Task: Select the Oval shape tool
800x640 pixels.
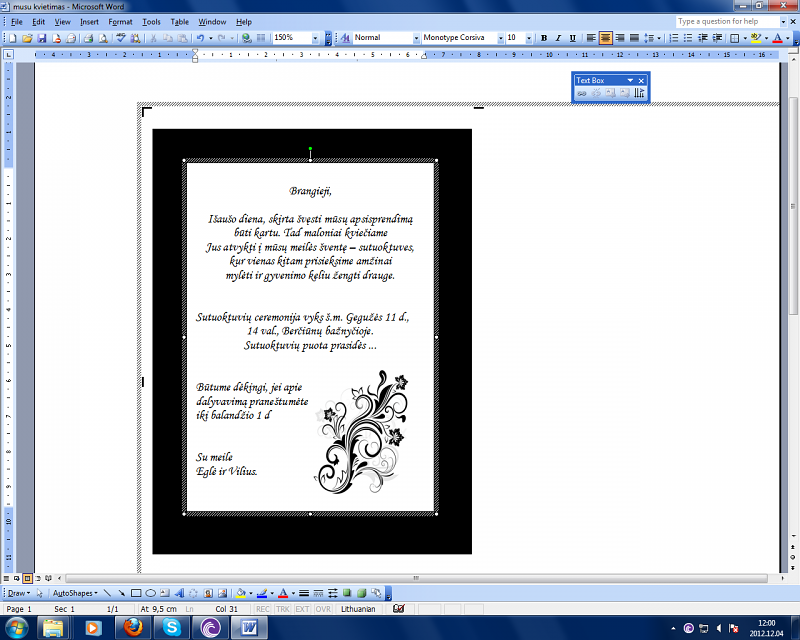Action: point(150,593)
